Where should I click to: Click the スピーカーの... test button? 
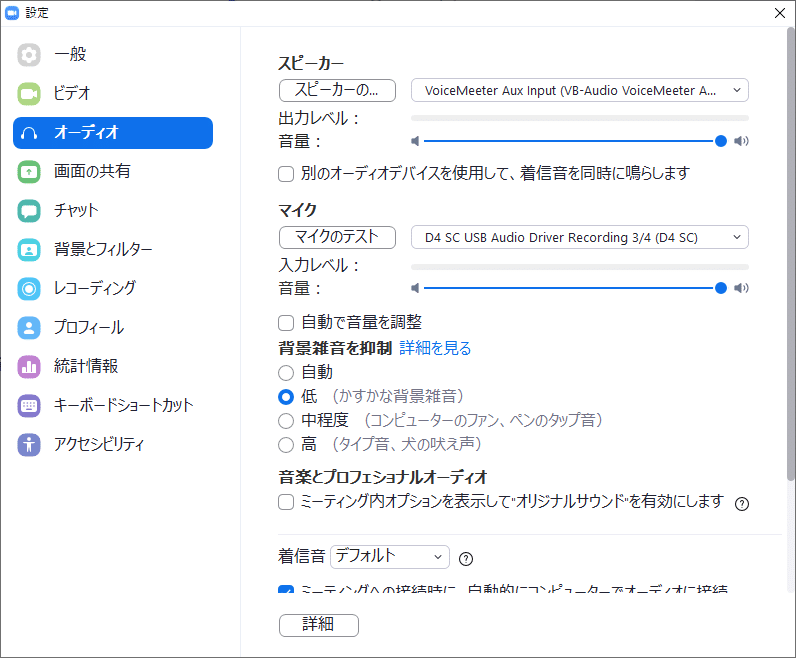click(337, 90)
